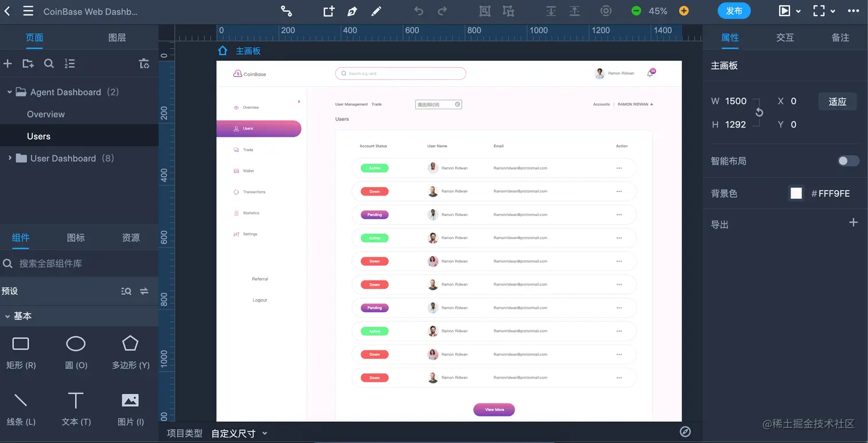Image resolution: width=868 pixels, height=443 pixels.
Task: Collapse the Agent Dashboard folder
Action: point(9,92)
